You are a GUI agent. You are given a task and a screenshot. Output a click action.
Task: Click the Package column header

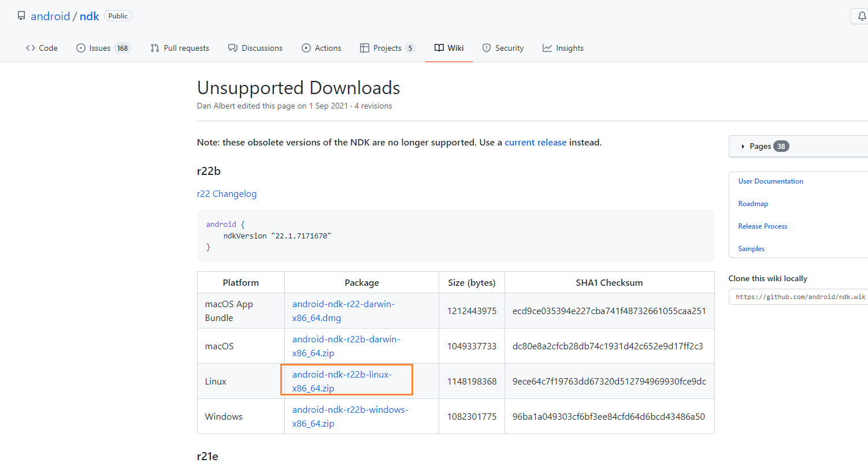point(362,282)
